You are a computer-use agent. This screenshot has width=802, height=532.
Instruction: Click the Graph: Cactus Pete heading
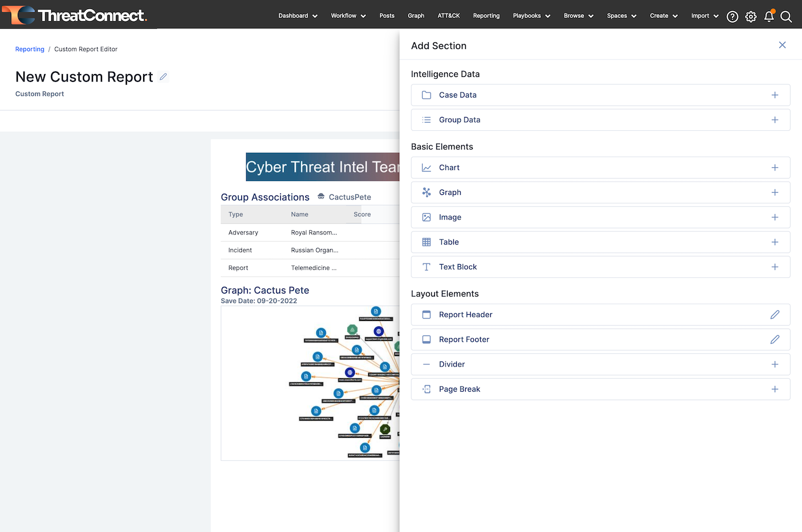[x=265, y=290]
